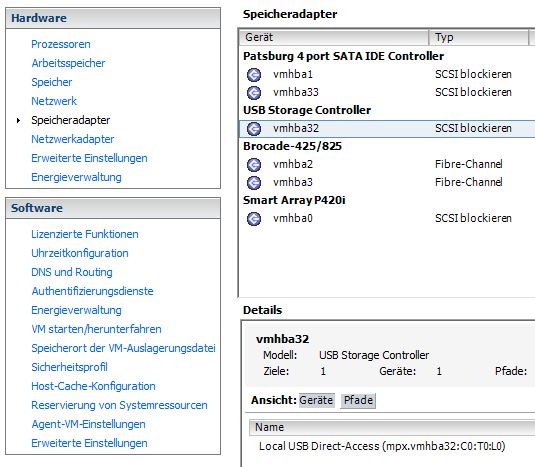Image resolution: width=535 pixels, height=467 pixels.
Task: Go to Netzwerkadapter configuration
Action: [73, 139]
